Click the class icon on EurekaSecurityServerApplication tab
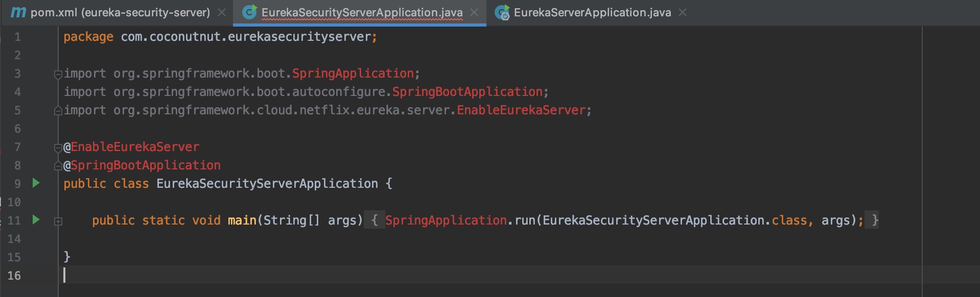 [x=249, y=12]
